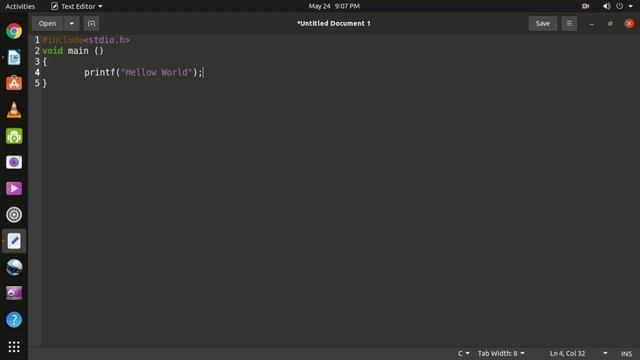Click the volume icon in top bar
Viewport: 640px width, 360px height.
[x=607, y=6]
